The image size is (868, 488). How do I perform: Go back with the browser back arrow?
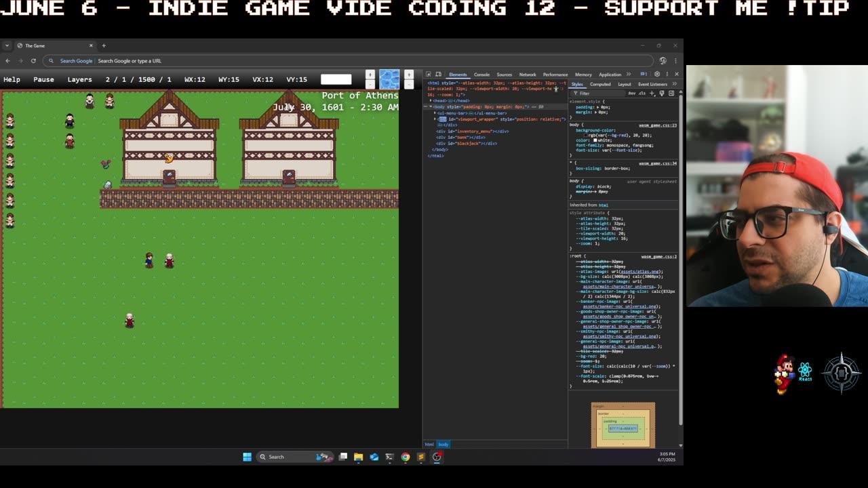[8, 60]
